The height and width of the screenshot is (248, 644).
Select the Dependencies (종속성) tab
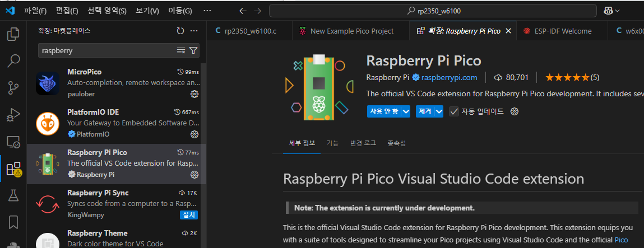397,143
